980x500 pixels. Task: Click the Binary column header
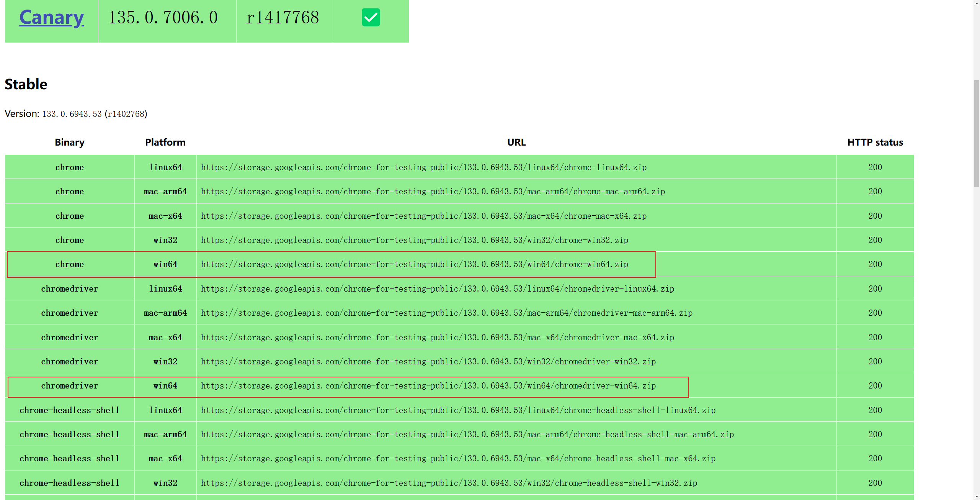coord(69,143)
